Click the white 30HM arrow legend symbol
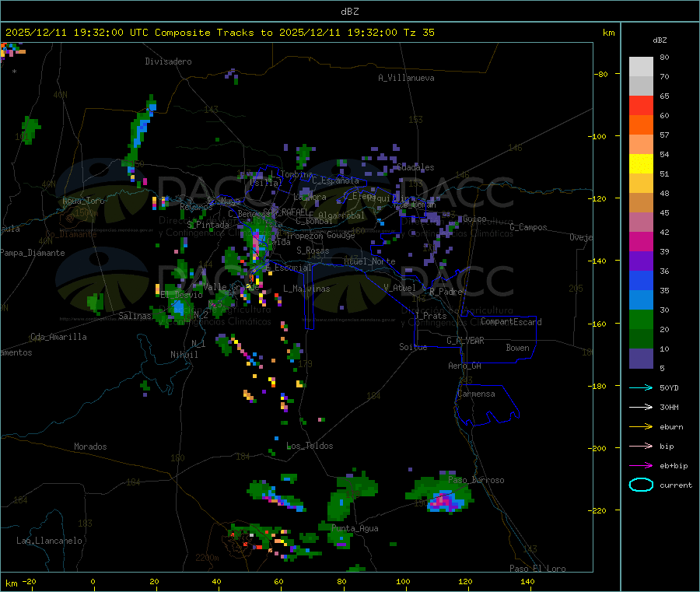 641,407
